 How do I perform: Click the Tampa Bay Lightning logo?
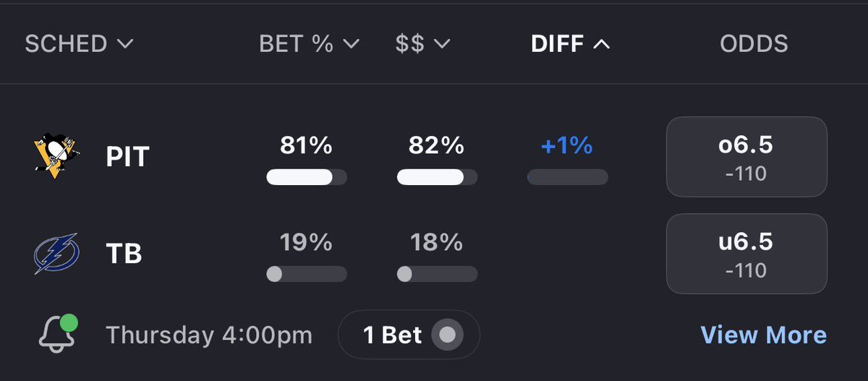[x=55, y=254]
